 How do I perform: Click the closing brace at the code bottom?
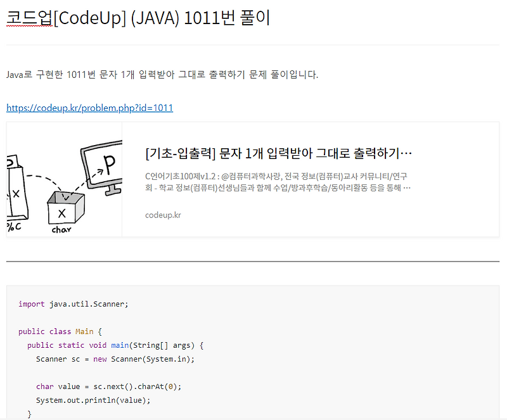[x=29, y=413]
